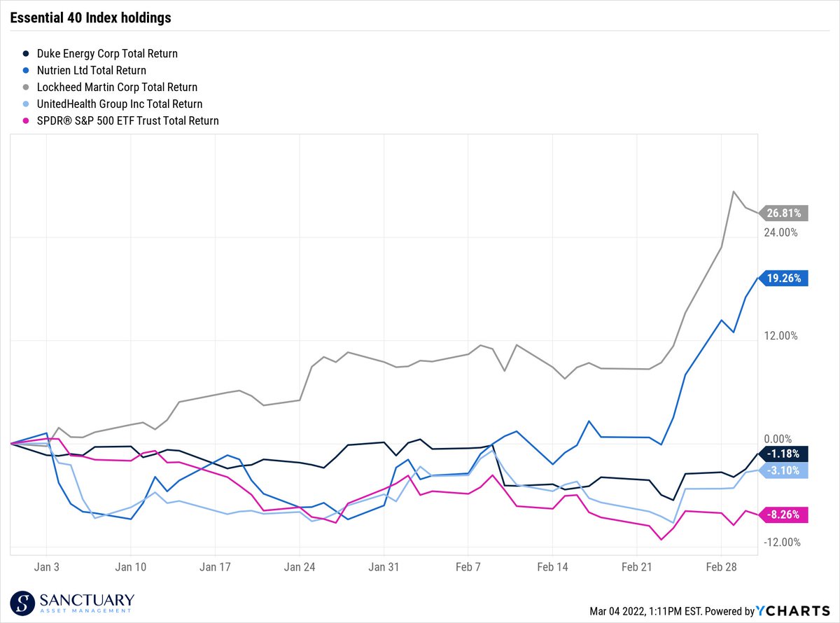This screenshot has height=623, width=840.
Task: Click the Feb 14 date label
Action: click(x=553, y=567)
